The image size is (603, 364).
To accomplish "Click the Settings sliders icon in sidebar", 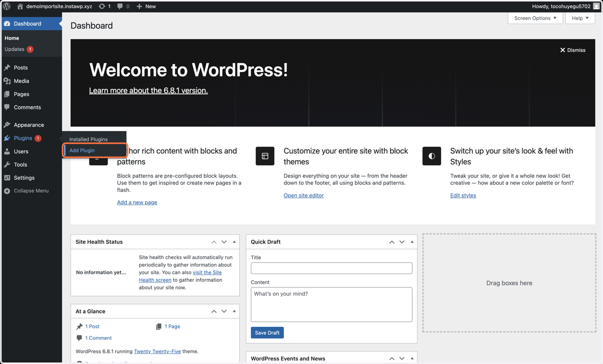I will point(7,178).
